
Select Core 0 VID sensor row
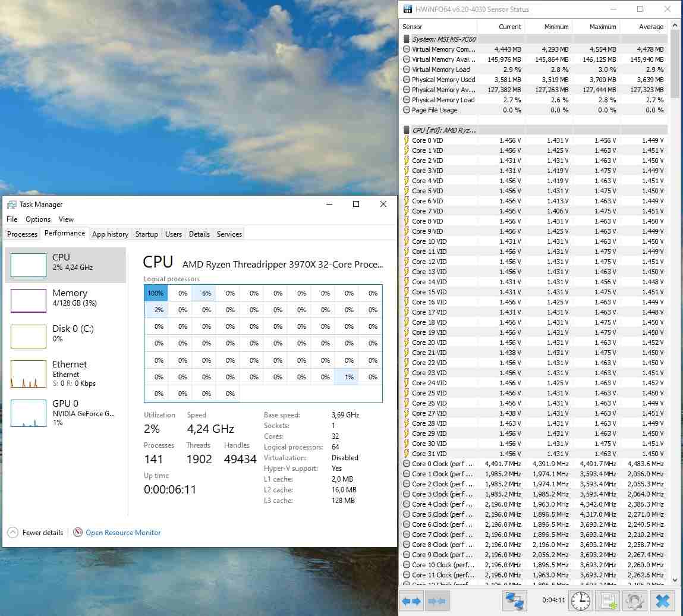point(534,140)
